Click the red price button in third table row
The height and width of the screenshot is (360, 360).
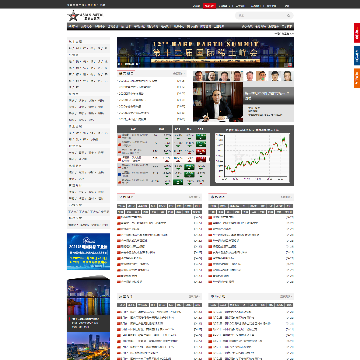click(201, 152)
